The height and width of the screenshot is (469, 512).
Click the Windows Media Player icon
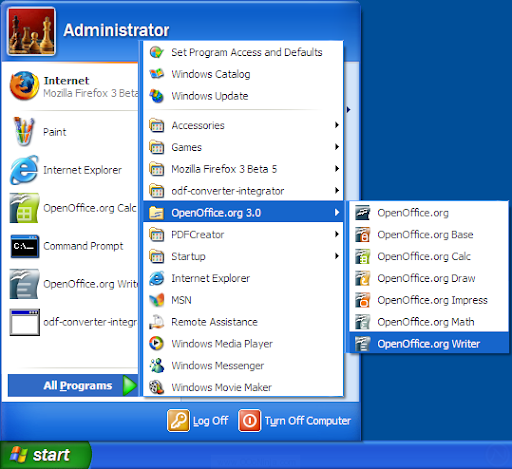click(157, 344)
